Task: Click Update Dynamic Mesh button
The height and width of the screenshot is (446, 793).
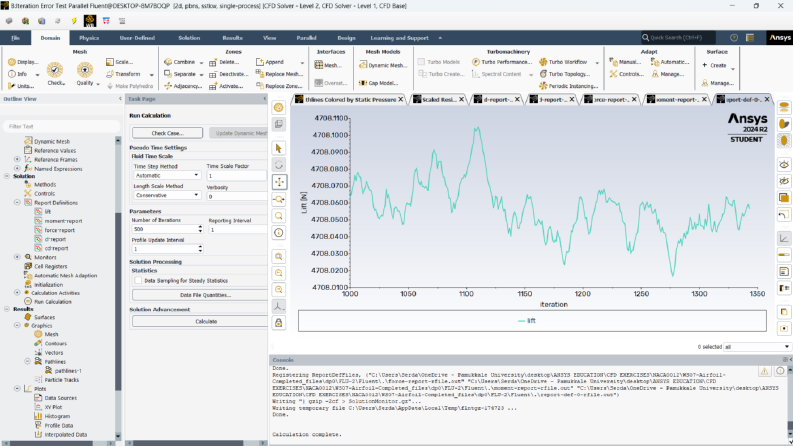Action: pyautogui.click(x=239, y=133)
